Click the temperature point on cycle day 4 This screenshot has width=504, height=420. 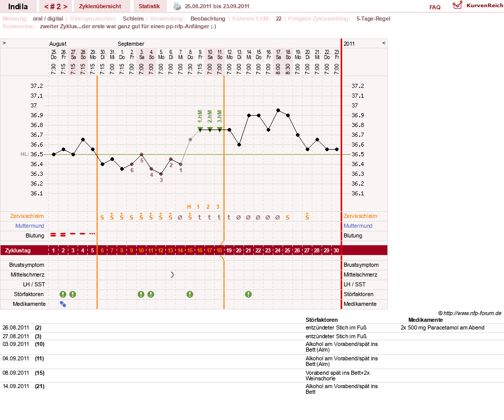pyautogui.click(x=83, y=139)
